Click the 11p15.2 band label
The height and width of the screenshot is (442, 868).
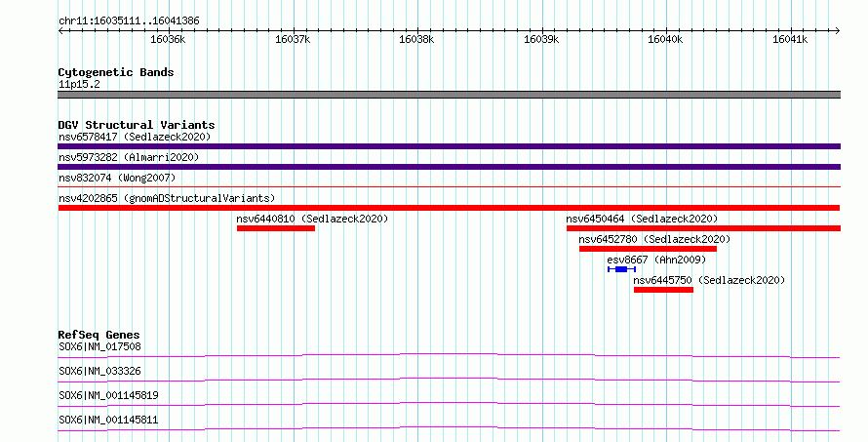coord(79,84)
